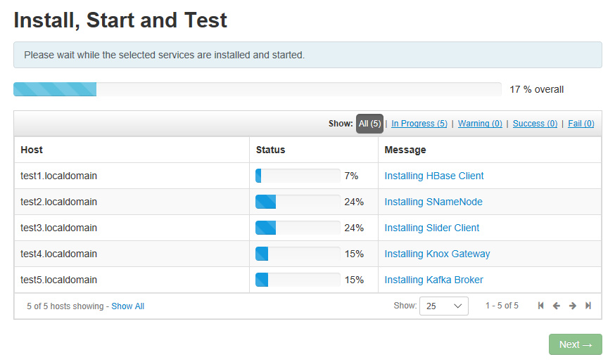This screenshot has height=364, width=615.
Task: Click the overall install progress bar
Action: [x=257, y=89]
